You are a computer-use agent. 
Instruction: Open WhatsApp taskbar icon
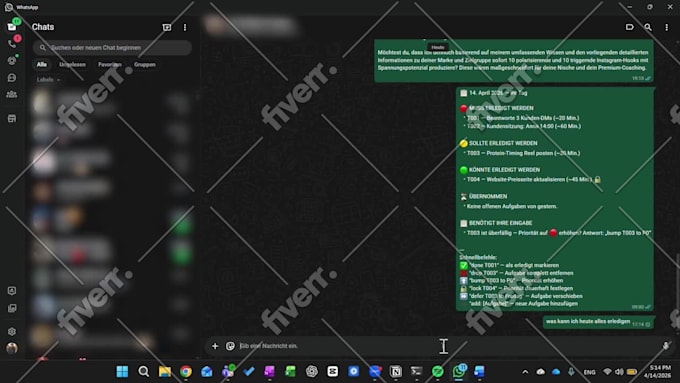[x=459, y=371]
